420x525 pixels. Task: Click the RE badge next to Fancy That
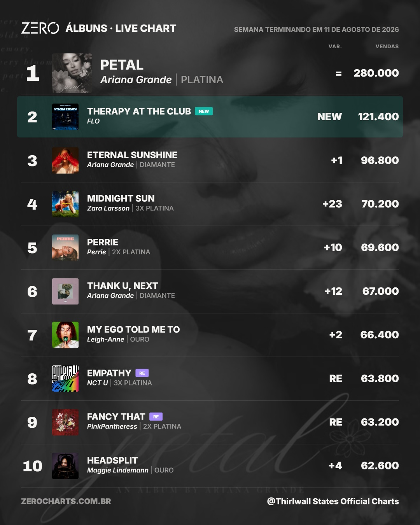click(x=156, y=416)
